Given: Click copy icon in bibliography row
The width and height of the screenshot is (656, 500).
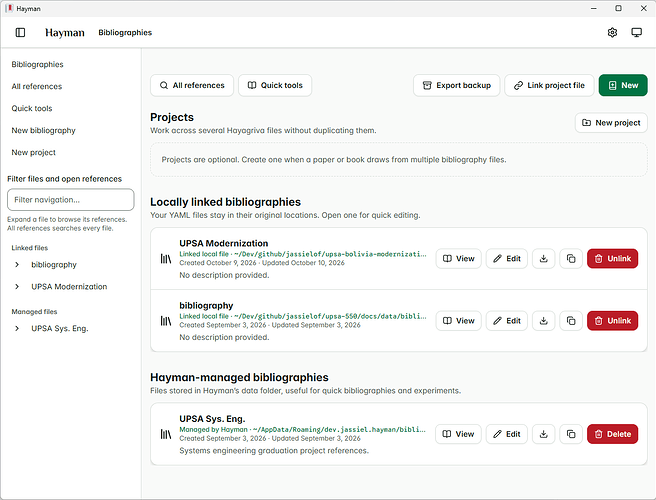Looking at the screenshot, I should coord(571,321).
